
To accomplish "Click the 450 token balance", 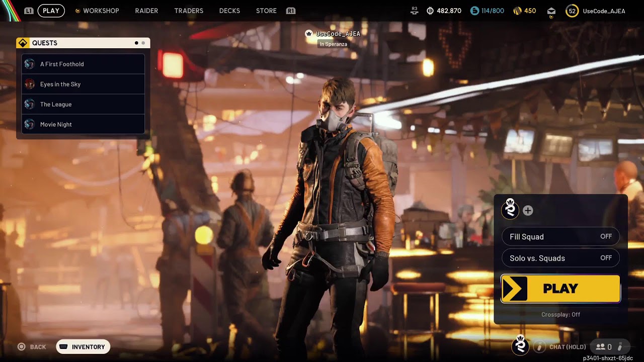I will [x=530, y=11].
